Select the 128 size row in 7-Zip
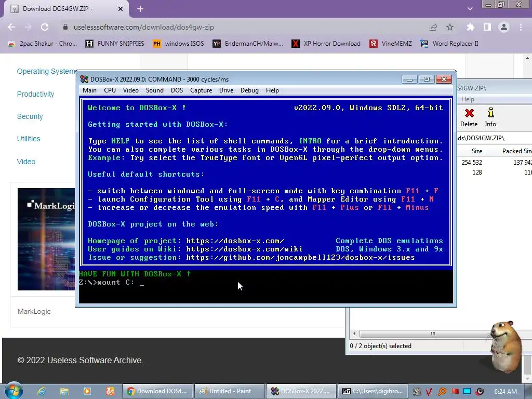Image resolution: width=532 pixels, height=399 pixels. [x=495, y=172]
